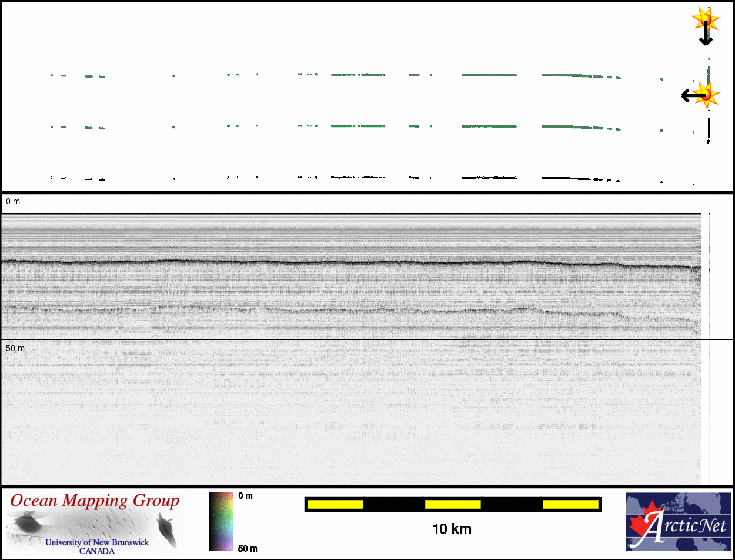
Task: Click the dark seabed reflector line in profile
Action: tap(353, 262)
